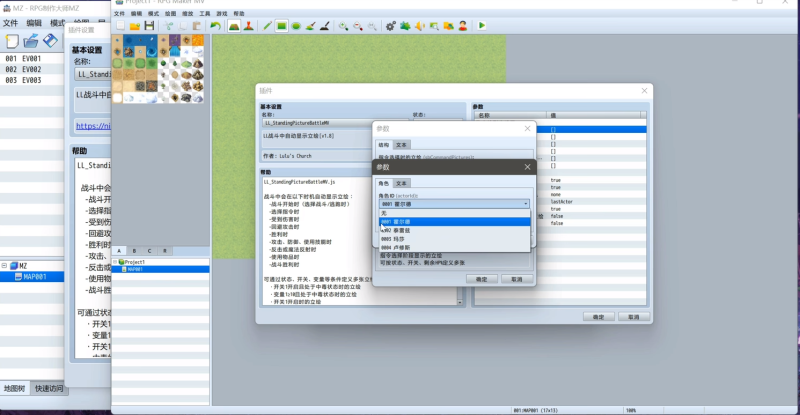
Task: Switch to 快速访问 tab in MZ window
Action: (x=49, y=388)
